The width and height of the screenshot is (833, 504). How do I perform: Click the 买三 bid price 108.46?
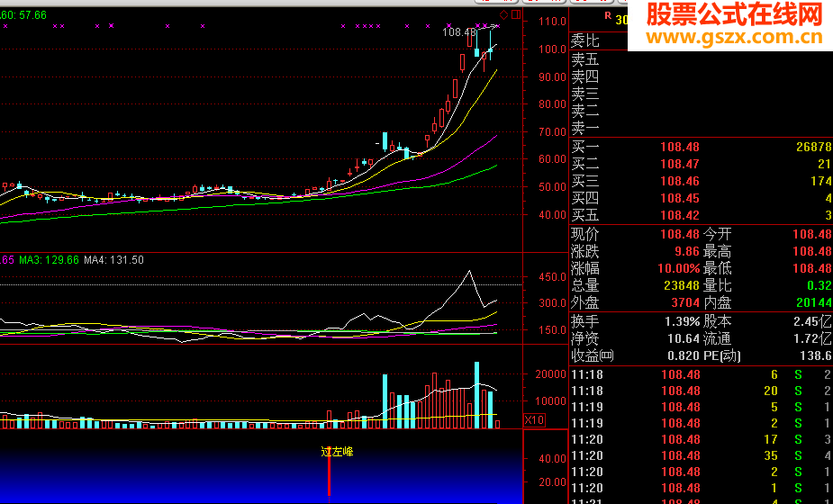click(680, 181)
